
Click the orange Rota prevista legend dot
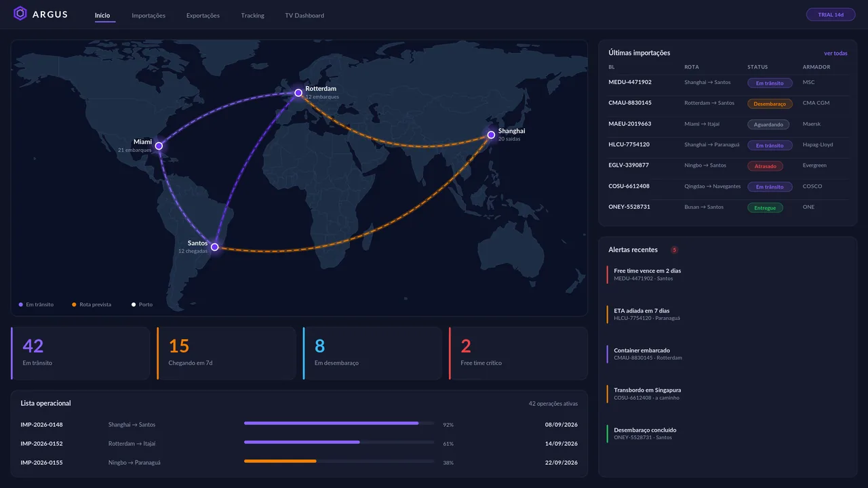(x=74, y=305)
